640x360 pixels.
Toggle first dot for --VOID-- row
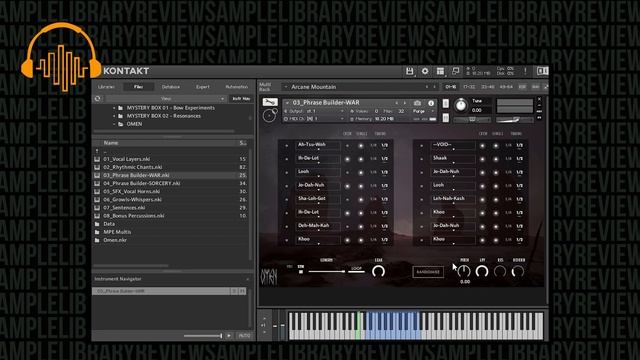click(x=482, y=146)
